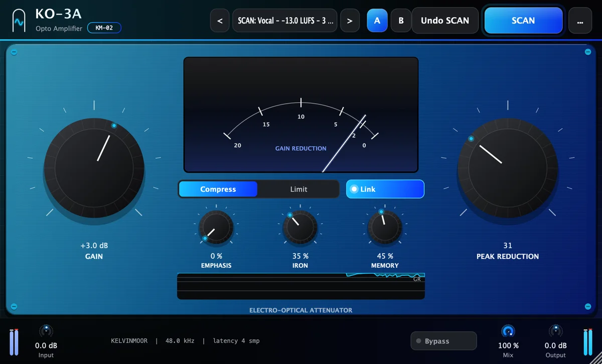602x364 pixels.
Task: Go to the previous preset arrow
Action: coord(220,21)
